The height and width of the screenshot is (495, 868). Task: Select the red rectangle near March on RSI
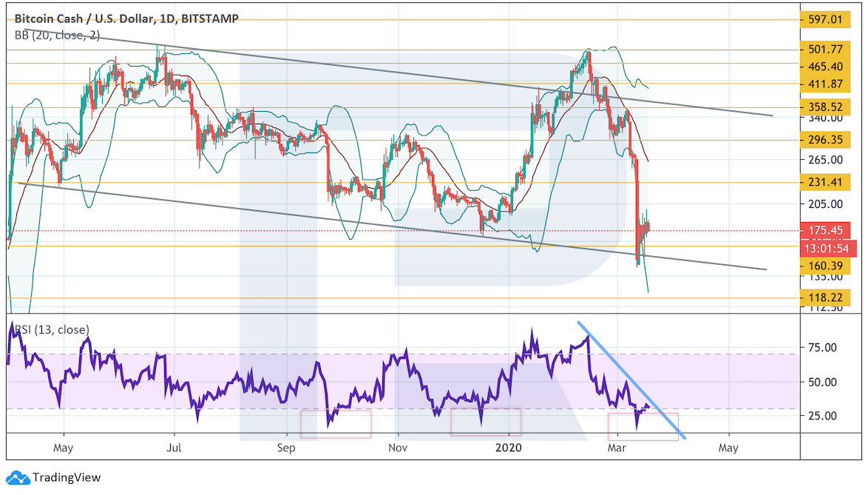642,427
